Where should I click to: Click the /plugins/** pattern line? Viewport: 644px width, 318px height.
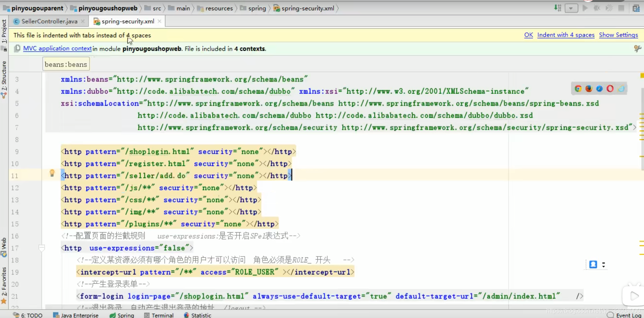(170, 224)
